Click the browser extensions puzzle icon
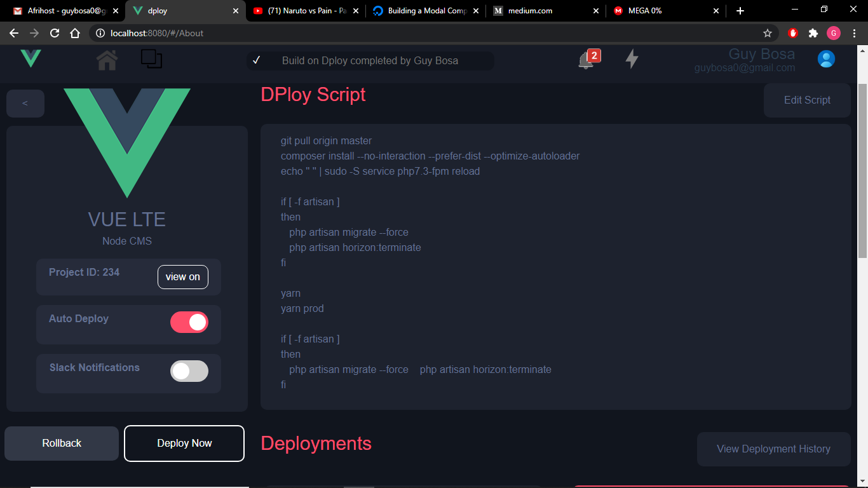868x488 pixels. (x=813, y=33)
